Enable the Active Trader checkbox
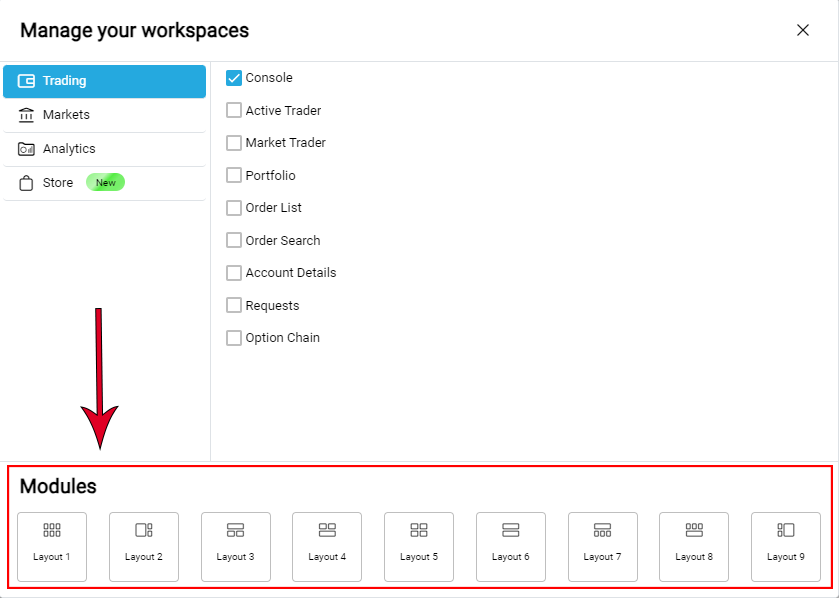Screen dimensions: 839x598 point(233,110)
